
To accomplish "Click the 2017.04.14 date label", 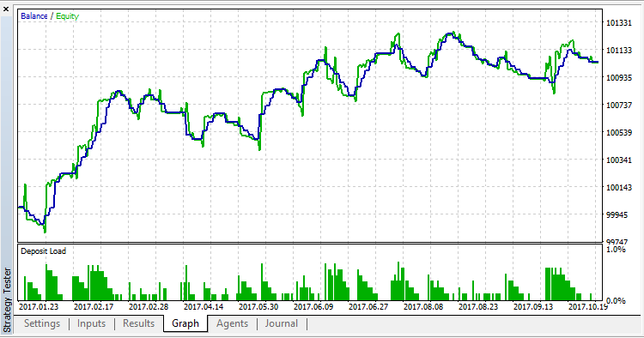I will [204, 307].
